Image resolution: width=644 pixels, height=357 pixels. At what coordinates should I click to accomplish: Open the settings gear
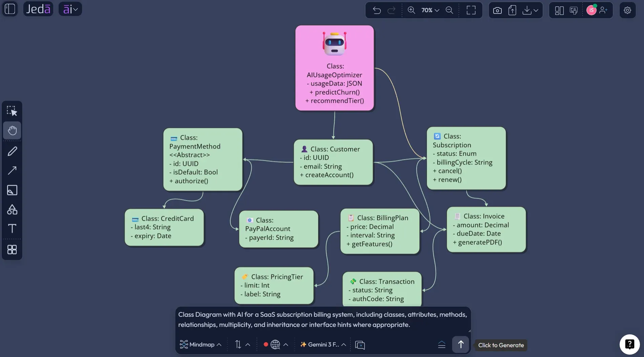pyautogui.click(x=627, y=10)
